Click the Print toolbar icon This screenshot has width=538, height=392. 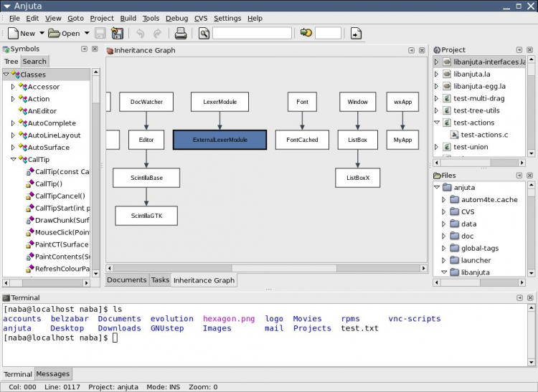coord(181,33)
